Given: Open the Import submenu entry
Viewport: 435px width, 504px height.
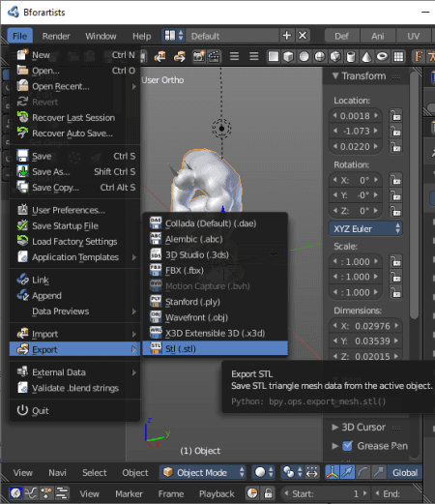Looking at the screenshot, I should 75,334.
